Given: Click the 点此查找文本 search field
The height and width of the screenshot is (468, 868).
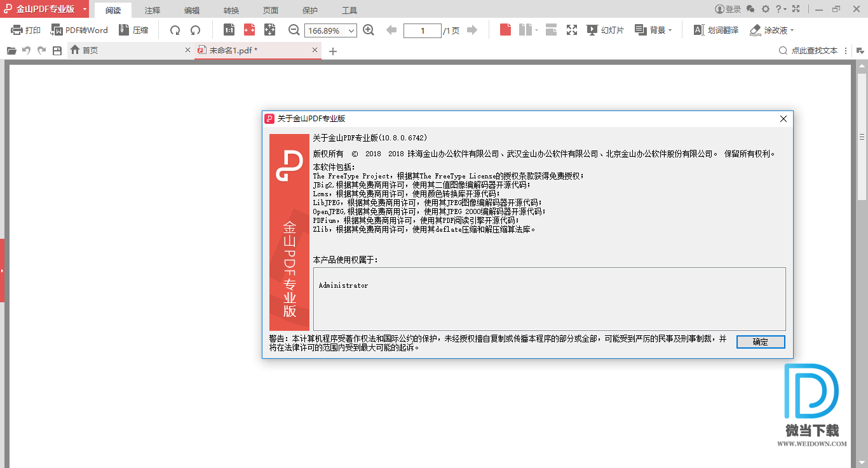Looking at the screenshot, I should click(815, 51).
